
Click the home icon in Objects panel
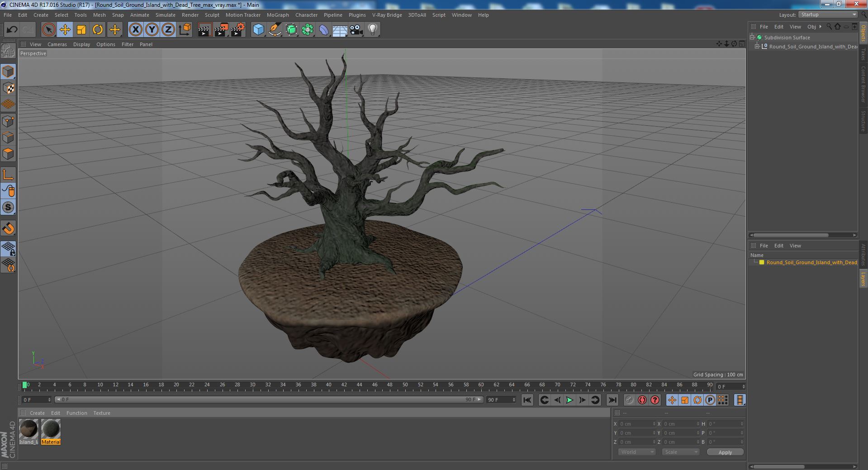click(x=837, y=27)
